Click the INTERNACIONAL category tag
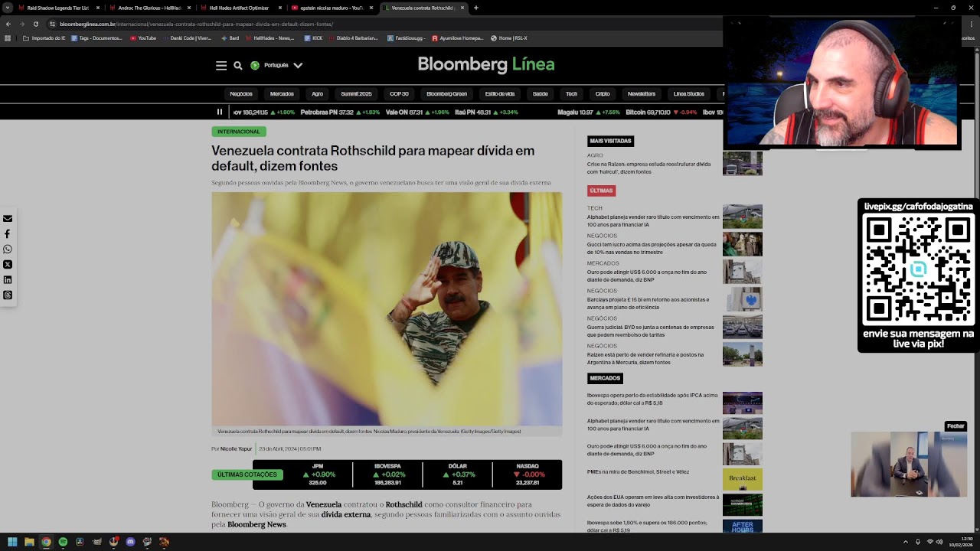The height and width of the screenshot is (551, 980). pyautogui.click(x=239, y=132)
